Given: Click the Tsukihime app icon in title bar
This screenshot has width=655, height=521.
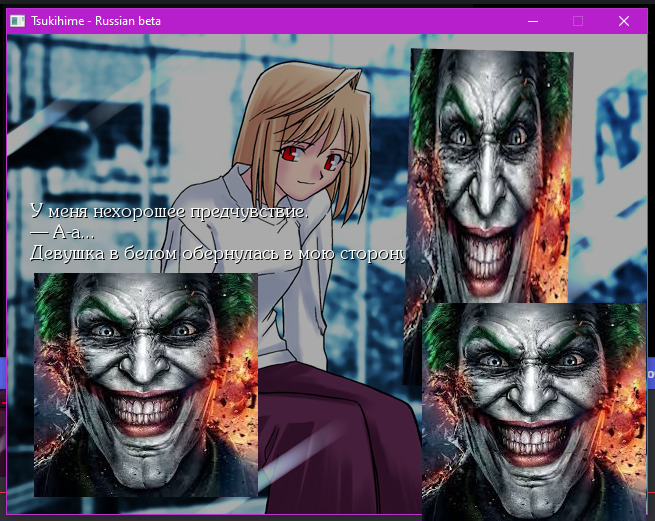Looking at the screenshot, I should [x=18, y=21].
